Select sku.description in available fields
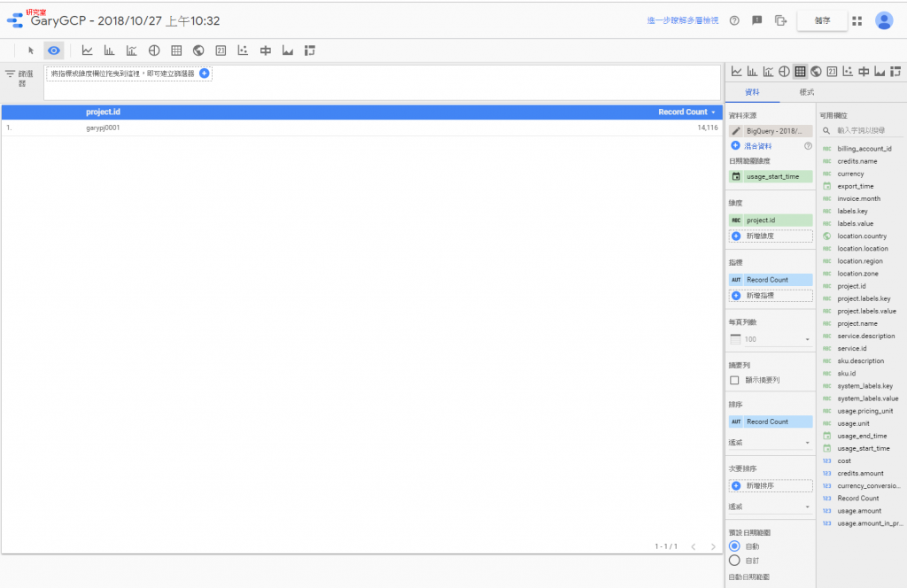Screen dimensions: 907x588 coord(861,361)
